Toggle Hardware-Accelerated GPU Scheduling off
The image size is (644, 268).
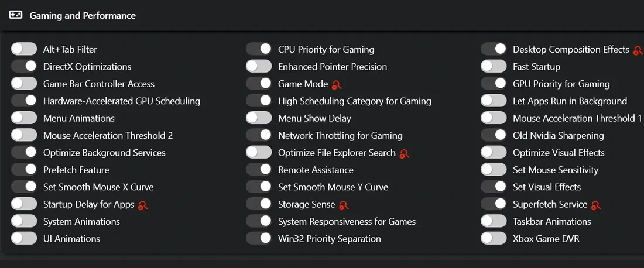[24, 101]
